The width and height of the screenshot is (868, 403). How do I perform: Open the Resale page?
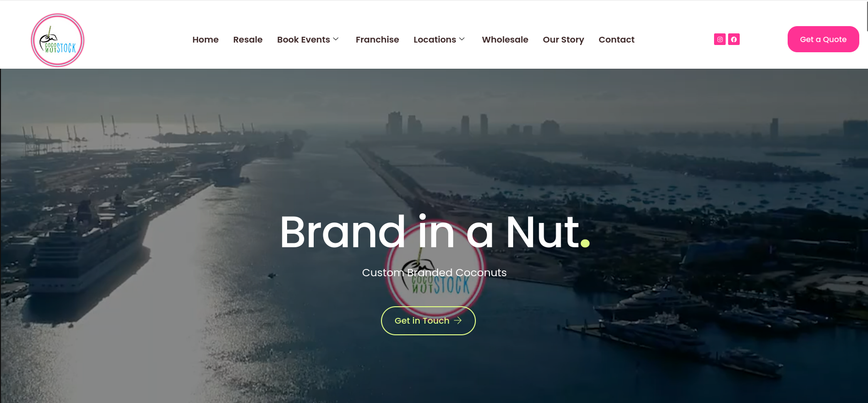coord(248,40)
